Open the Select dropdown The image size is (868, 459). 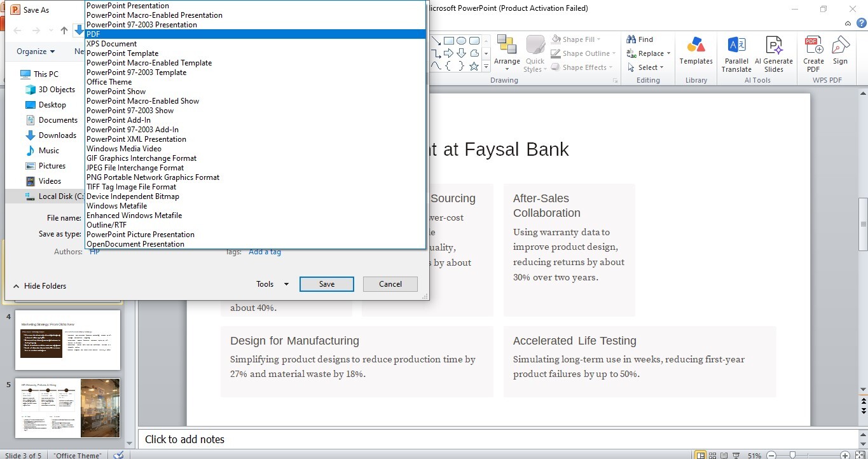pos(645,67)
